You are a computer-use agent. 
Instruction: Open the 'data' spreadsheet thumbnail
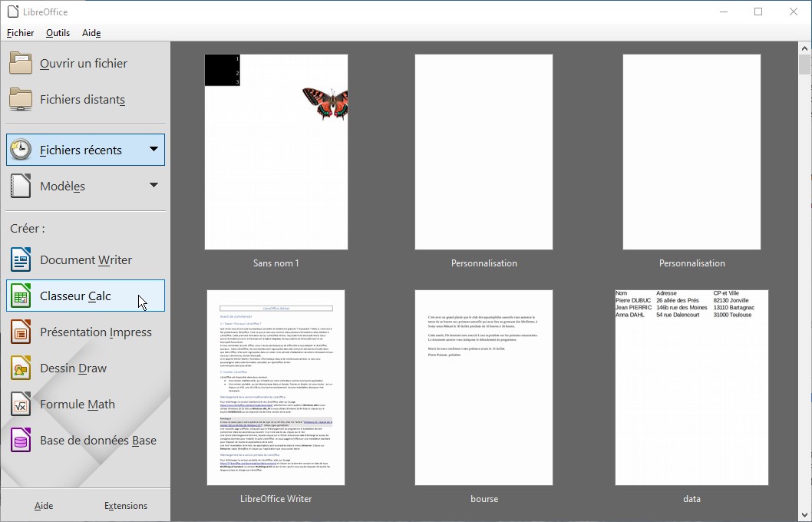point(692,388)
